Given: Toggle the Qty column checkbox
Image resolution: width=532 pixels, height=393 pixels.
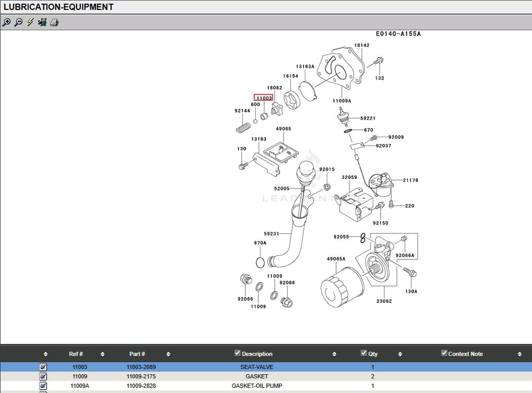Looking at the screenshot, I should [x=364, y=353].
